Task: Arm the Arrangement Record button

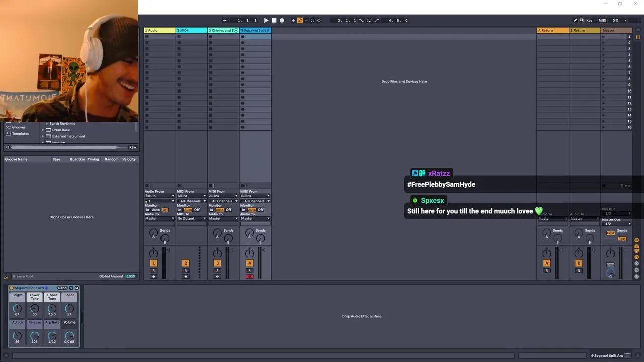Action: 282,20
